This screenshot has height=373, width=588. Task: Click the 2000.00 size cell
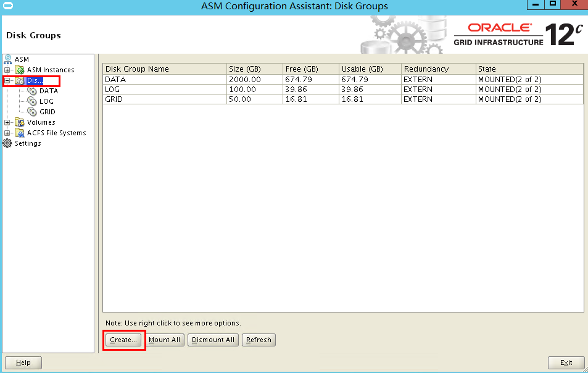pyautogui.click(x=255, y=80)
